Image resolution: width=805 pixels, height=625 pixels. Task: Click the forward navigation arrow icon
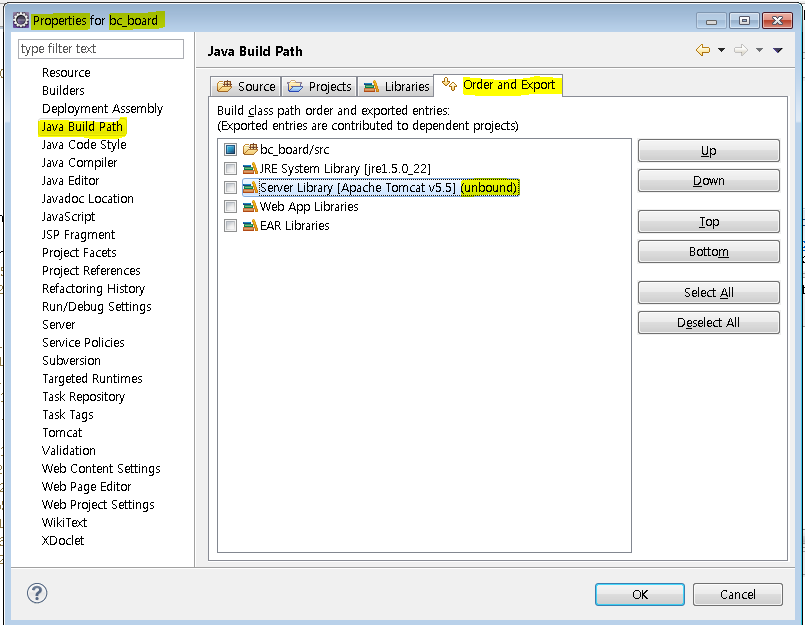click(x=740, y=51)
